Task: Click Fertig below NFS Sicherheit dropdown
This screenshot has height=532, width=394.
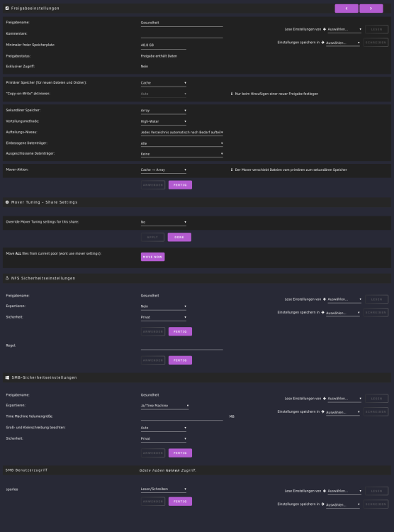Action: coord(180,331)
